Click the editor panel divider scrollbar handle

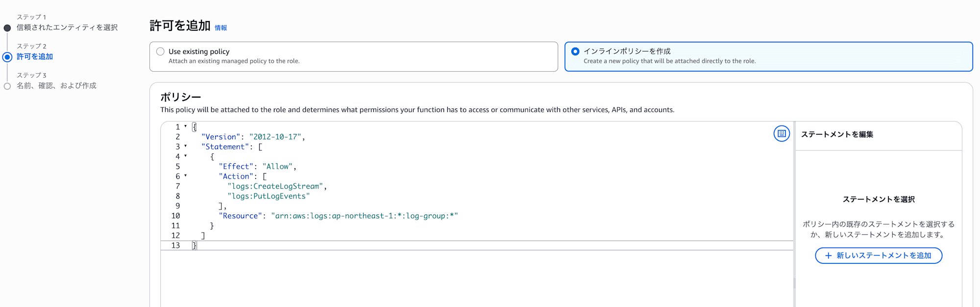click(794, 283)
